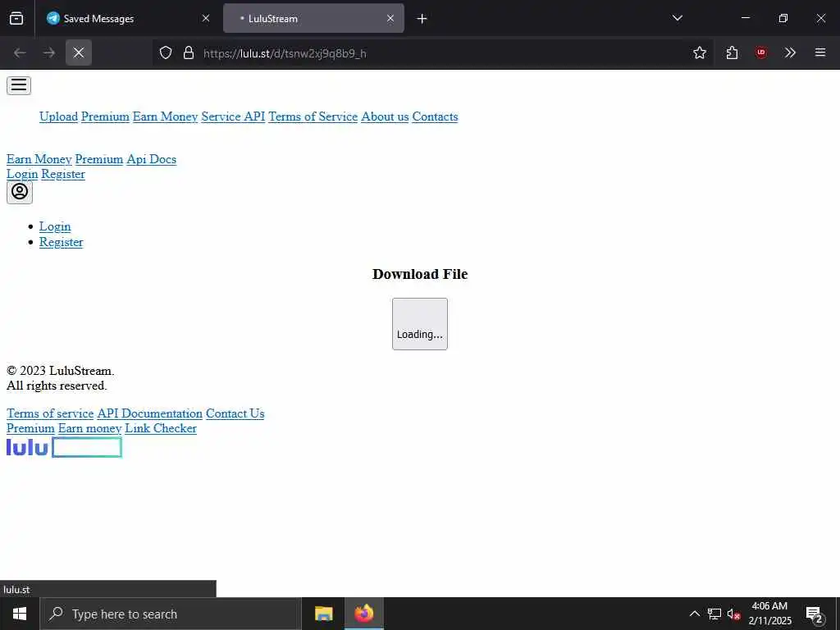This screenshot has height=630, width=840.
Task: Open the network status tray icon
Action: click(x=714, y=614)
